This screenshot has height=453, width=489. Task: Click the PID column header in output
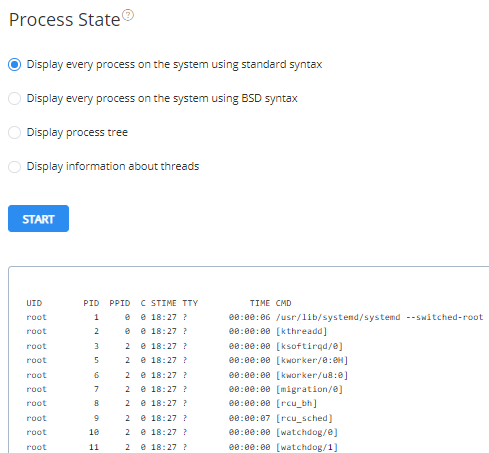click(x=91, y=303)
